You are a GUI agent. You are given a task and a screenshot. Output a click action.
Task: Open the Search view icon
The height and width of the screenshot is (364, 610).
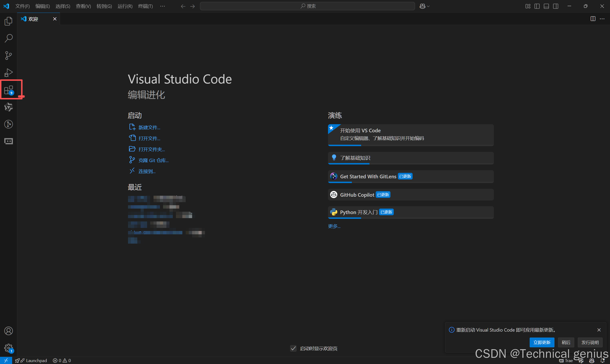pos(8,38)
